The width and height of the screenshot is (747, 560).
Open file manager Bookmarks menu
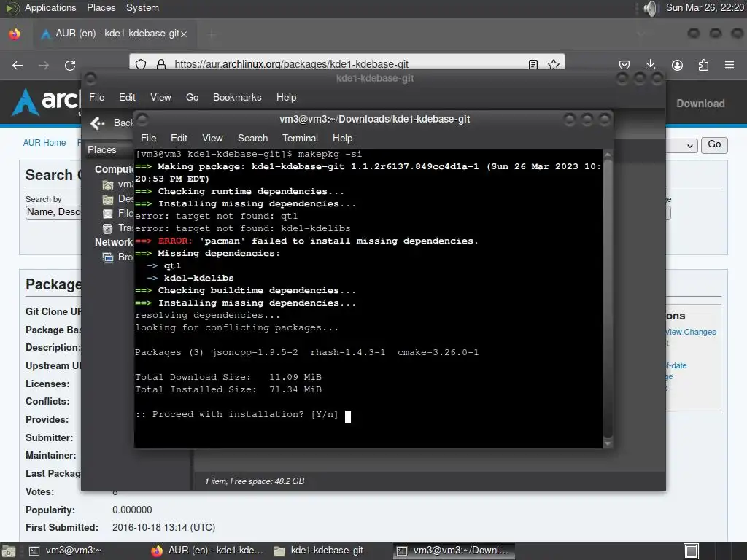point(237,97)
